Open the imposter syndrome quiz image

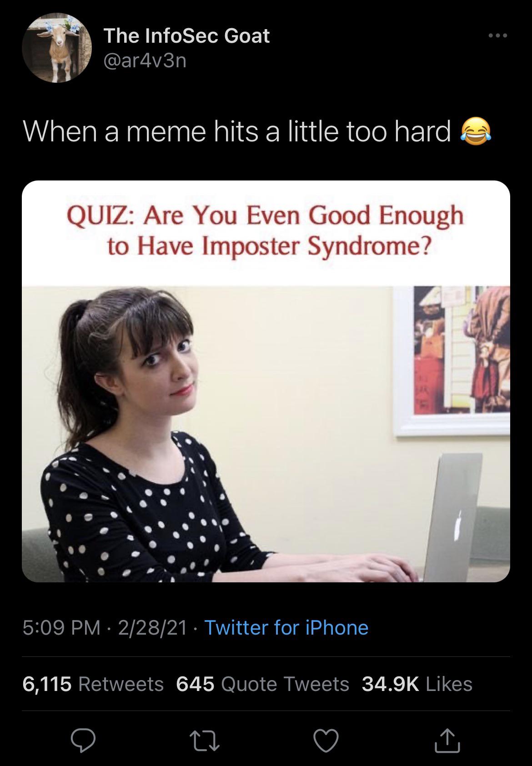(266, 381)
